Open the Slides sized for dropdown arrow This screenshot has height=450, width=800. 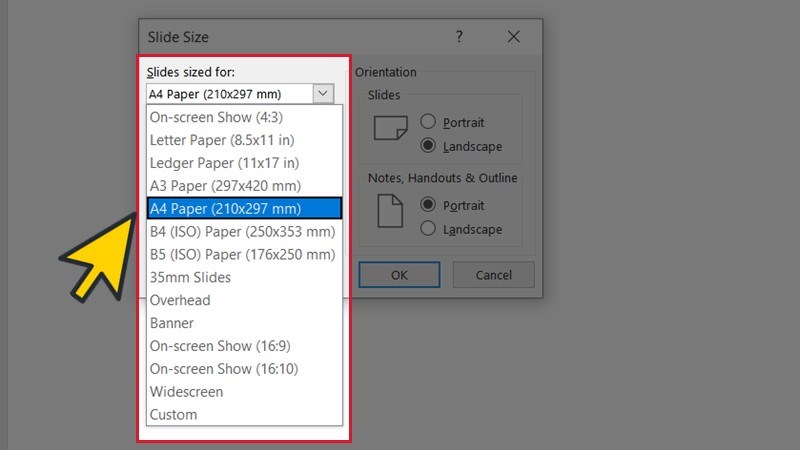[x=323, y=93]
